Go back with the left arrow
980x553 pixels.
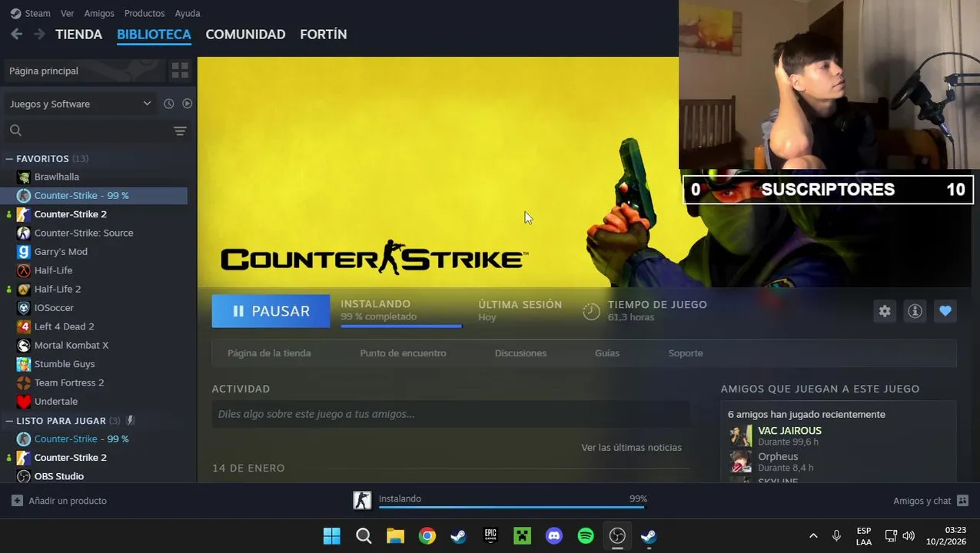[x=17, y=34]
